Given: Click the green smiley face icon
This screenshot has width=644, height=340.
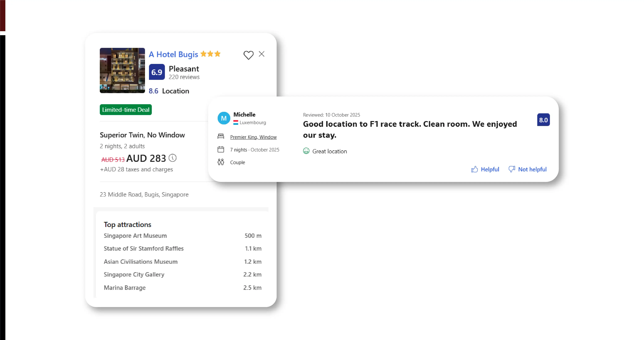Looking at the screenshot, I should pos(306,151).
